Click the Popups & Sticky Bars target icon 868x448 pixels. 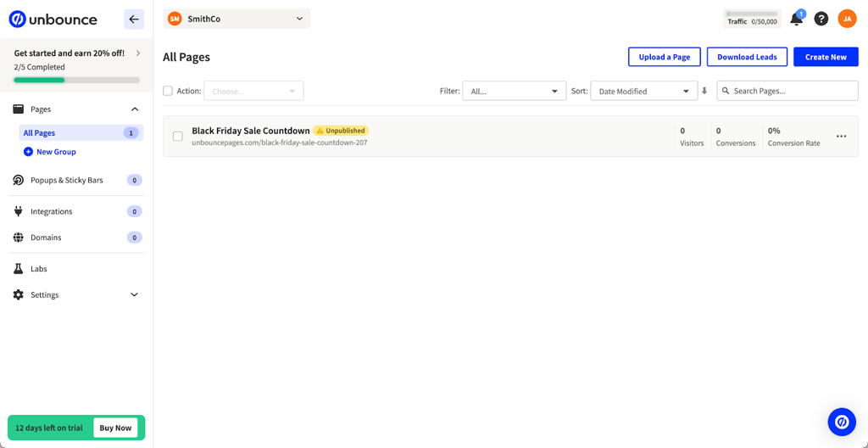pyautogui.click(x=19, y=180)
